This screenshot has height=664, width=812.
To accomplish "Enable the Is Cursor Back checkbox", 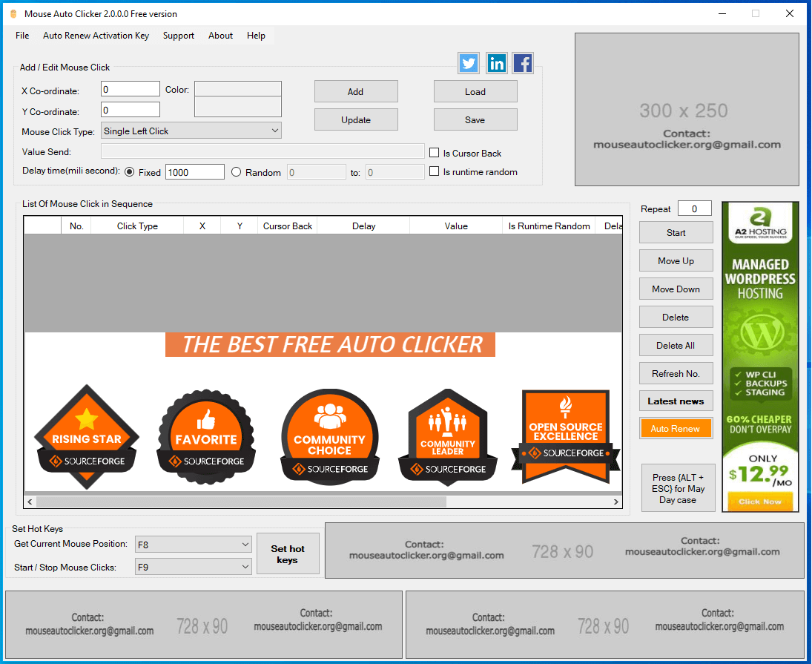I will [x=434, y=153].
